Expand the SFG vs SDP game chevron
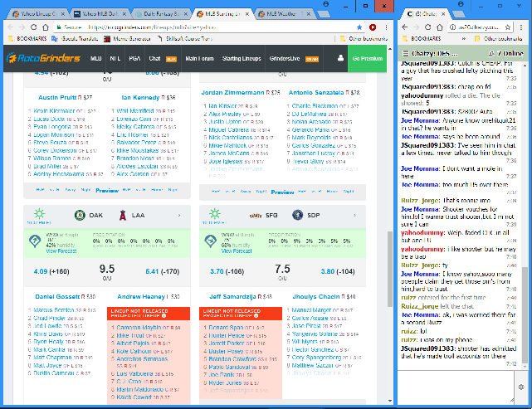The height and width of the screenshot is (409, 532). (355, 216)
